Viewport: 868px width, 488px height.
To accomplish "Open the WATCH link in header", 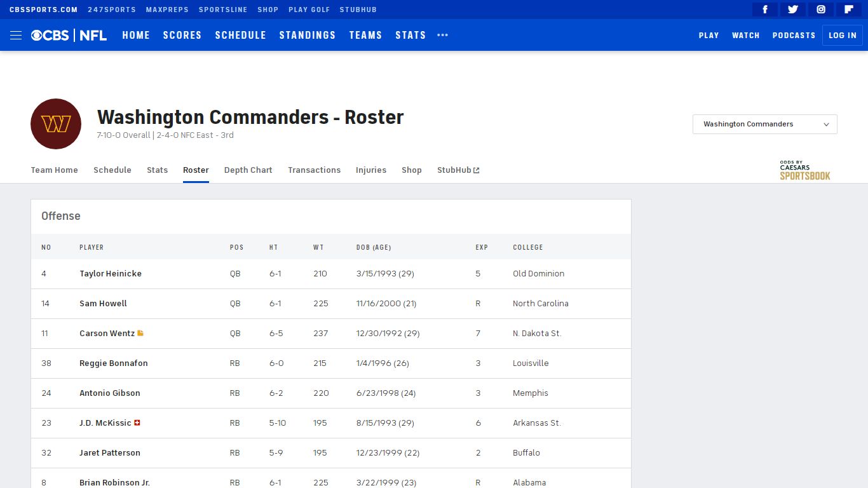I will 746,36.
